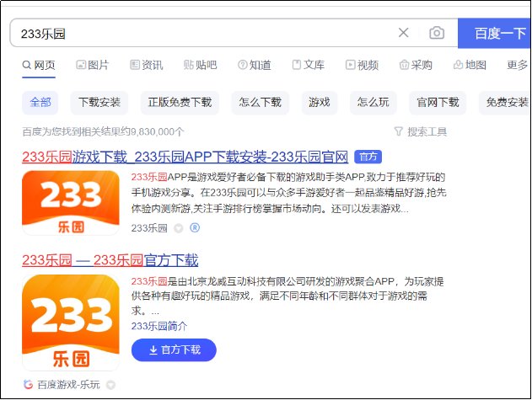Select the 全部 filter chip
Screen dimensions: 532x400
(x=40, y=103)
